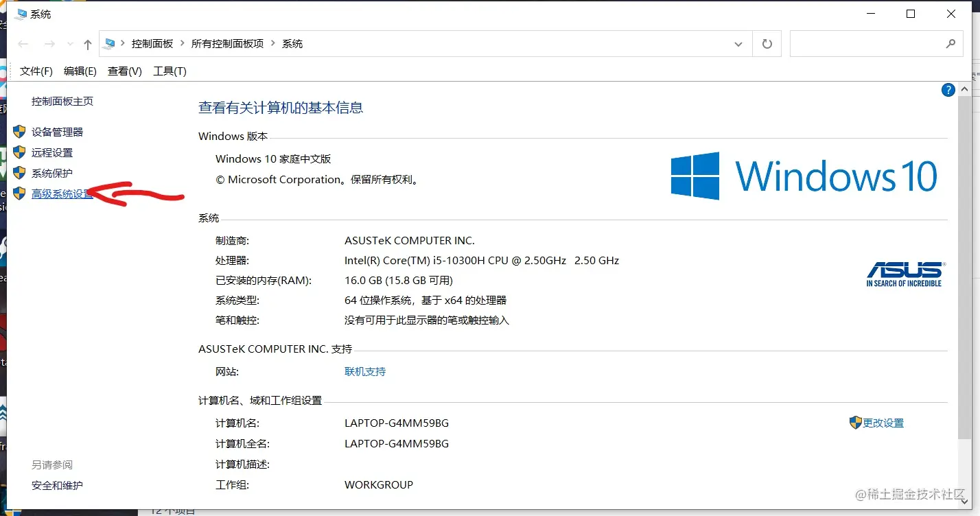Screen dimensions: 980x516
Task: Open the 工具(T) menu
Action: pyautogui.click(x=170, y=71)
